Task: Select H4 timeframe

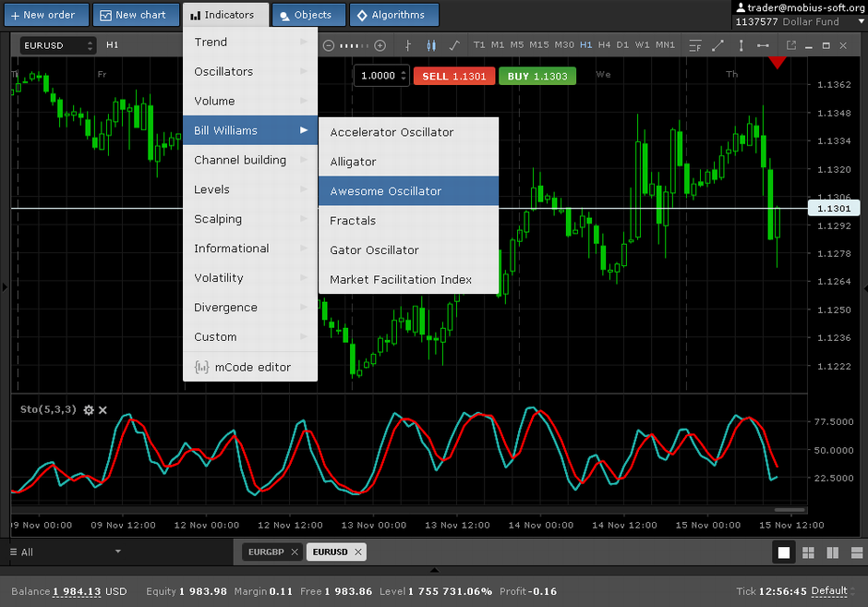Action: (x=604, y=45)
